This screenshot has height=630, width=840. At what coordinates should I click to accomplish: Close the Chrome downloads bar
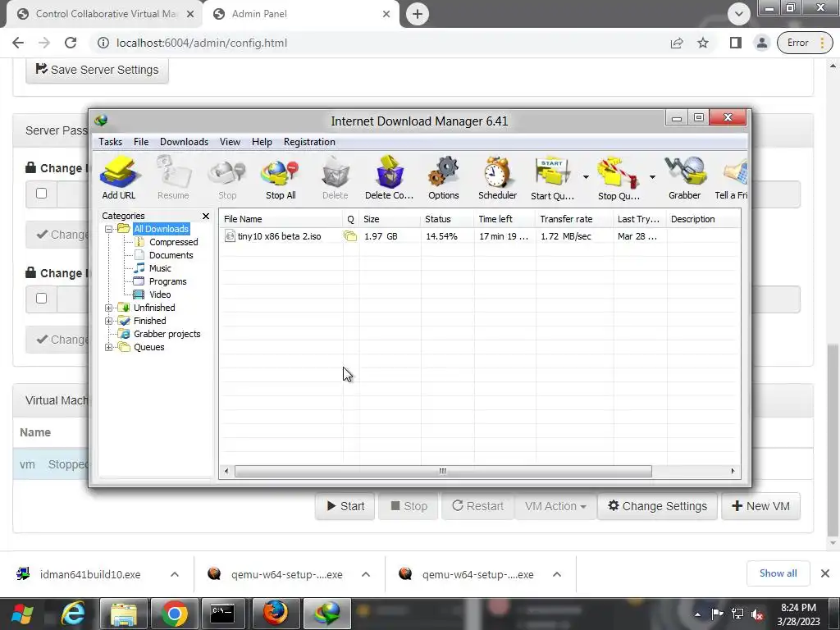click(825, 573)
